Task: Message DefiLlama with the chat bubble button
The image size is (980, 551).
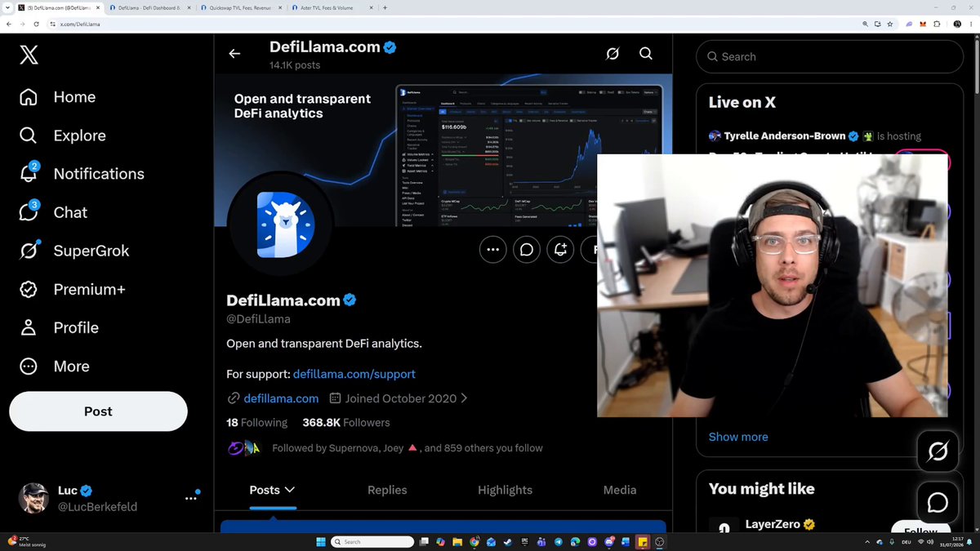Action: point(527,250)
